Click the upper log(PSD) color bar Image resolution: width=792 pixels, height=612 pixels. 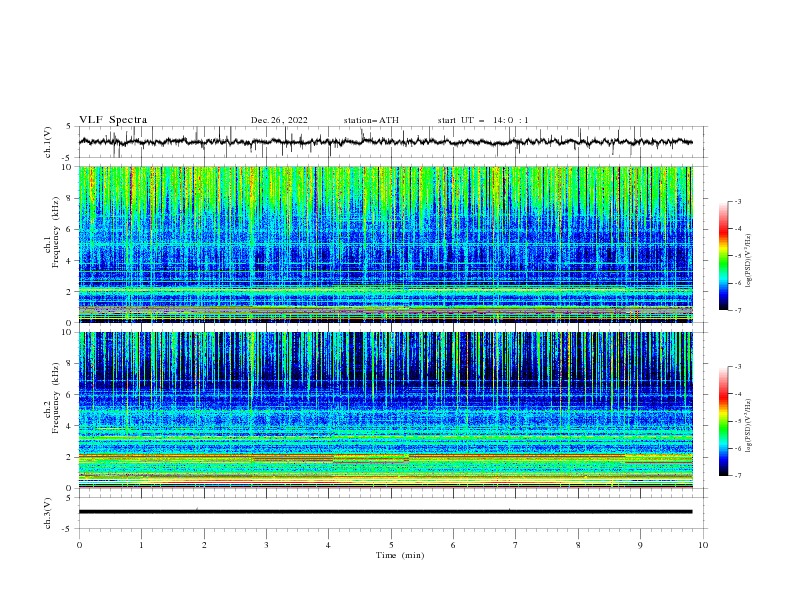(723, 256)
